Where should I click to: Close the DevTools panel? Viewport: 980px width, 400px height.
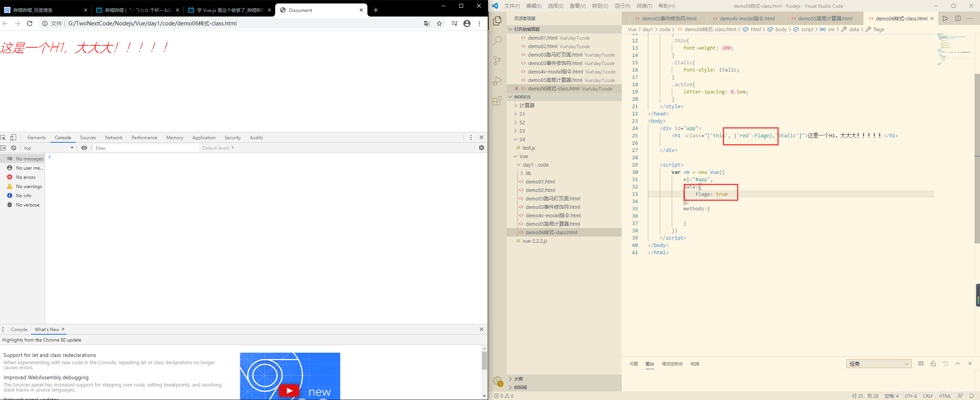482,138
